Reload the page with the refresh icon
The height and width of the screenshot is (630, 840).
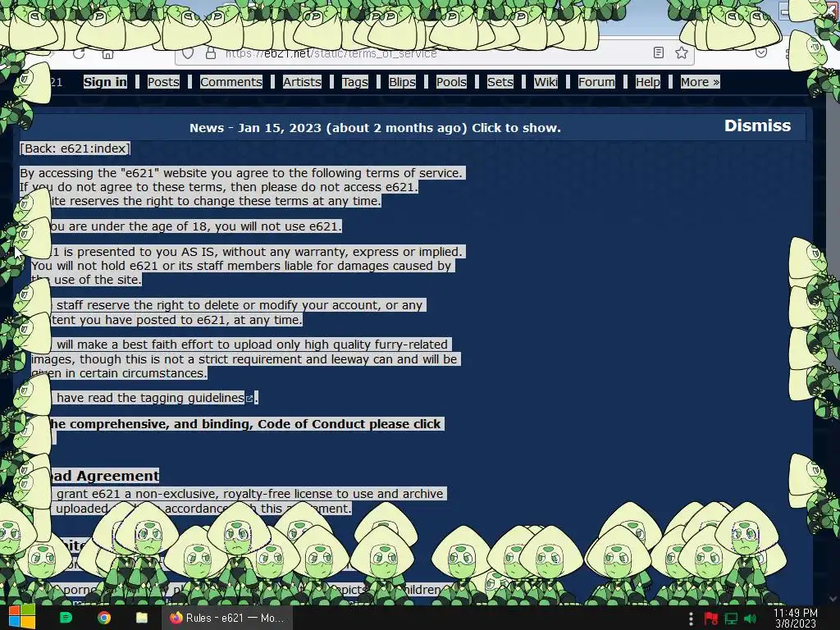pos(79,53)
